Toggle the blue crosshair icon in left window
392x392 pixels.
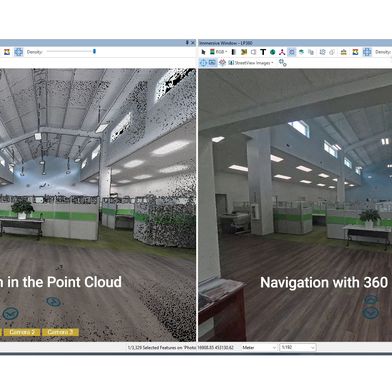pos(19,52)
